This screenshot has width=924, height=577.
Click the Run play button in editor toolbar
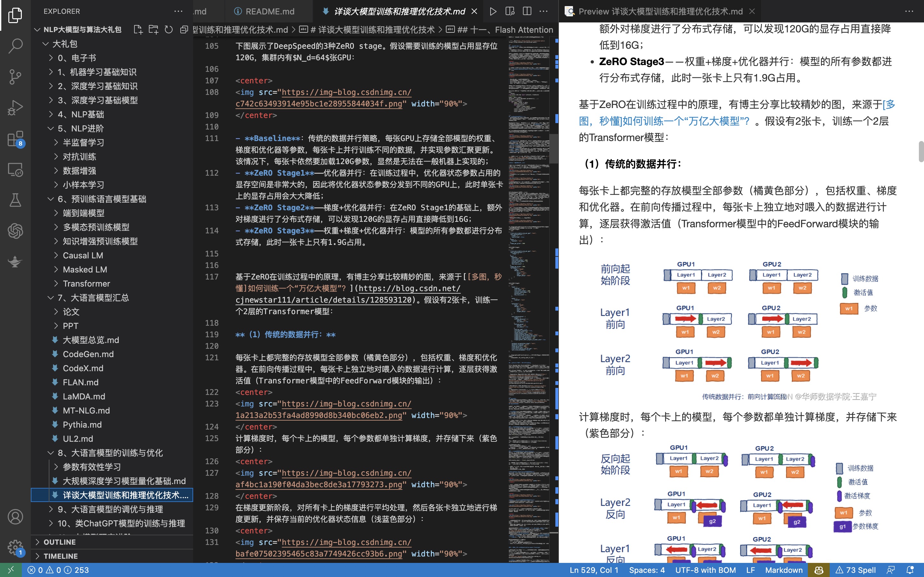coord(493,12)
